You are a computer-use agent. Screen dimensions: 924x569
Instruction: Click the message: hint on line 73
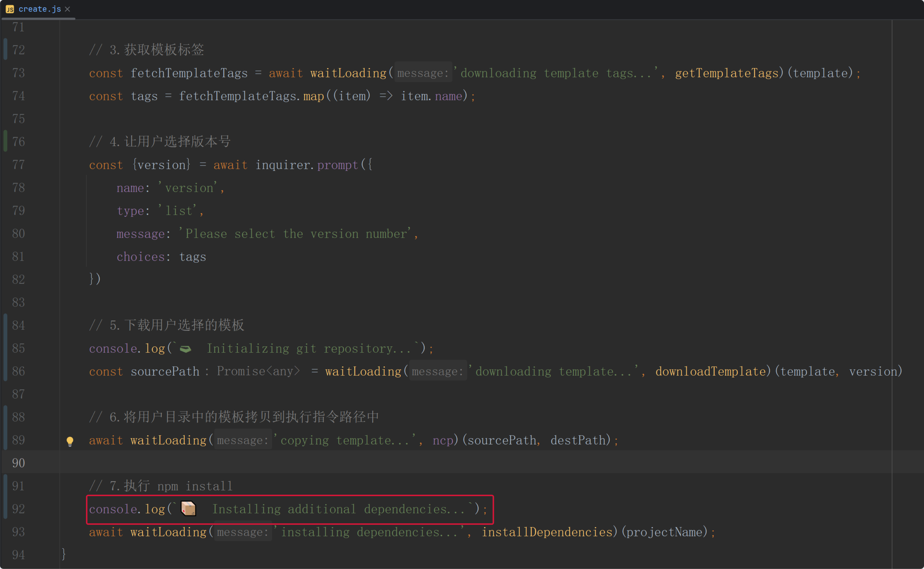[x=423, y=73]
